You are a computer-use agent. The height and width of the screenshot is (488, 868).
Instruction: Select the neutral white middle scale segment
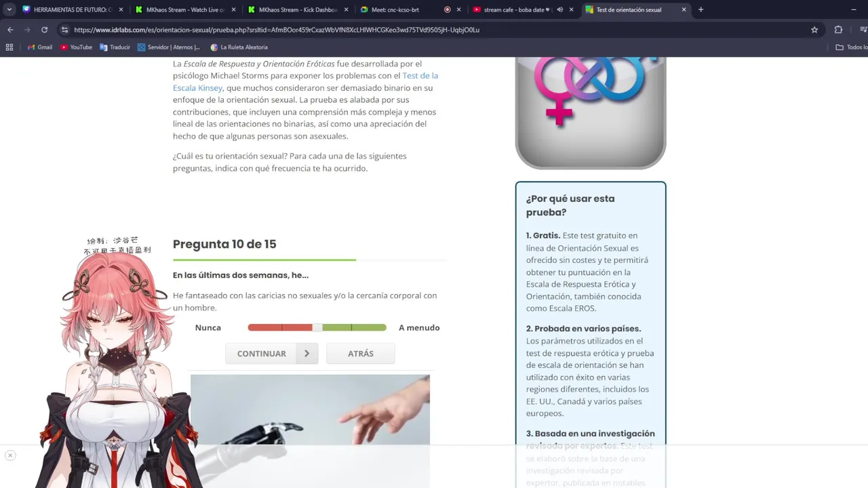(317, 327)
